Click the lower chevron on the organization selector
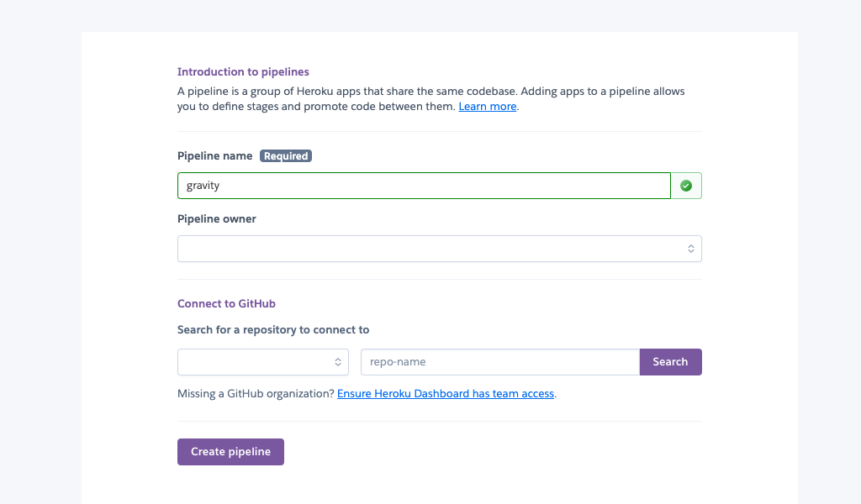 (339, 365)
